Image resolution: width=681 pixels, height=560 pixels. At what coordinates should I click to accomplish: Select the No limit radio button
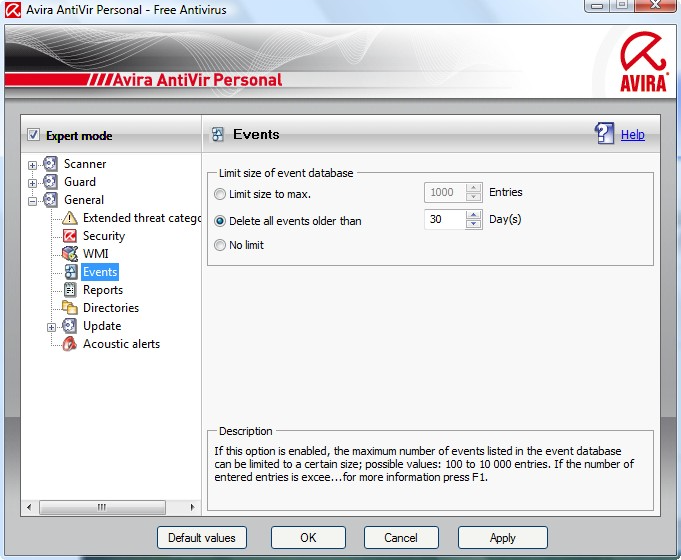pyautogui.click(x=220, y=245)
